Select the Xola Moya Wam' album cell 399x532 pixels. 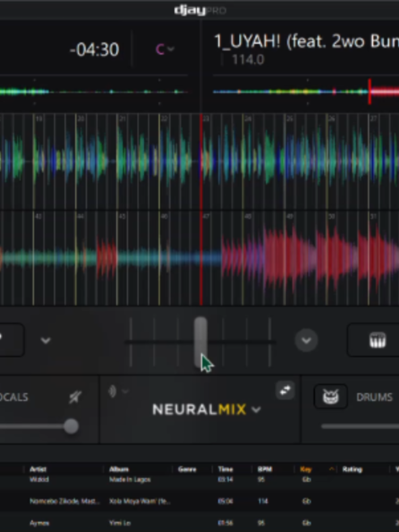140,501
